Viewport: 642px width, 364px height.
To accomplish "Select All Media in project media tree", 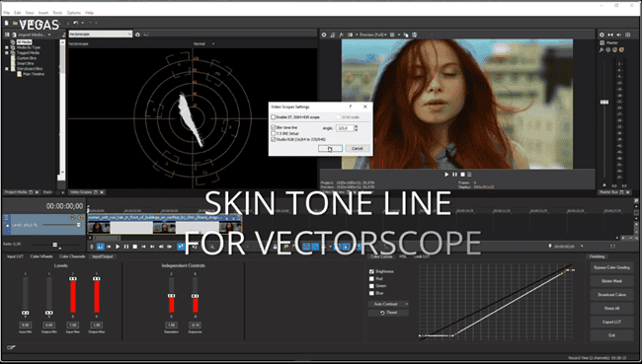I will (24, 42).
